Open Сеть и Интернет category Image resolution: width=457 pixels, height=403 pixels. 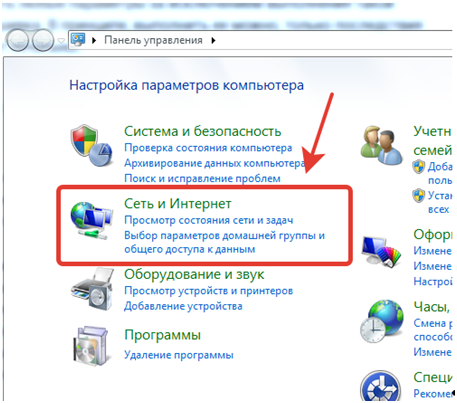coord(178,203)
